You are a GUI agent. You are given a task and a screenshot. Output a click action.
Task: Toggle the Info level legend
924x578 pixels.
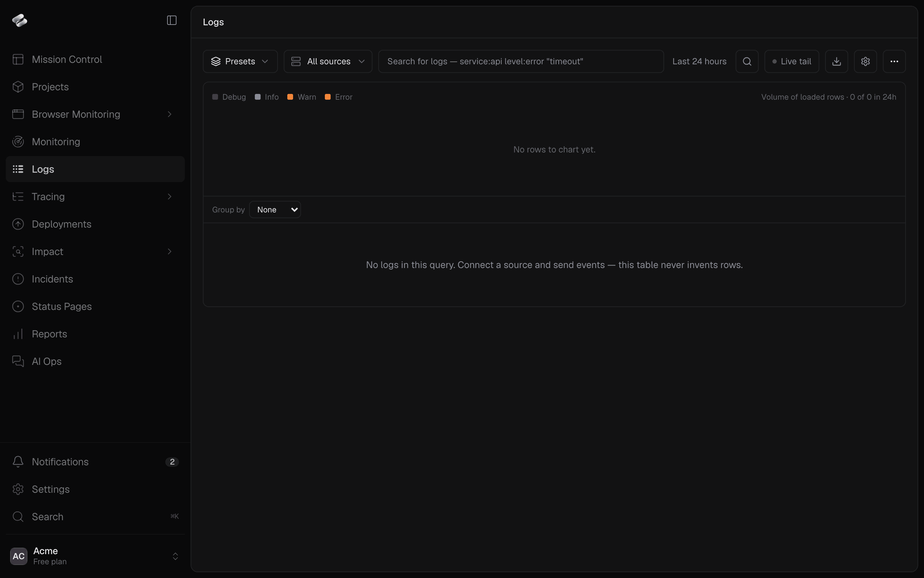coord(267,97)
